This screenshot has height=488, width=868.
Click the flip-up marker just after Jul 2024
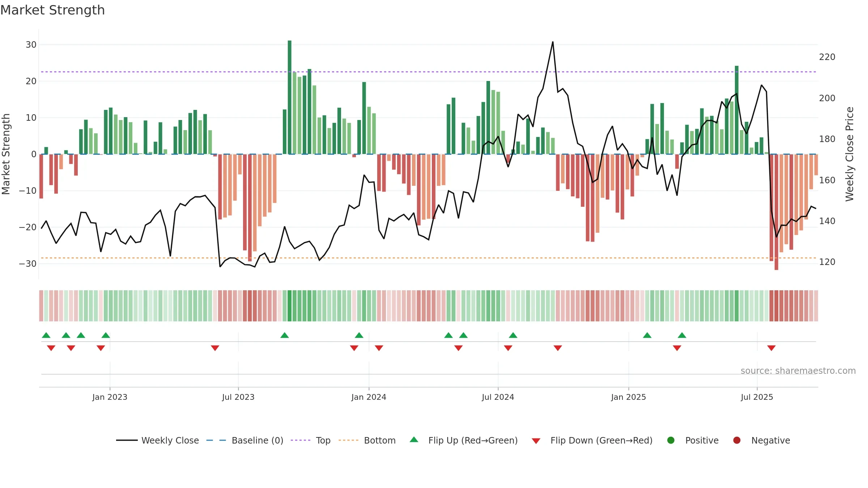click(513, 335)
